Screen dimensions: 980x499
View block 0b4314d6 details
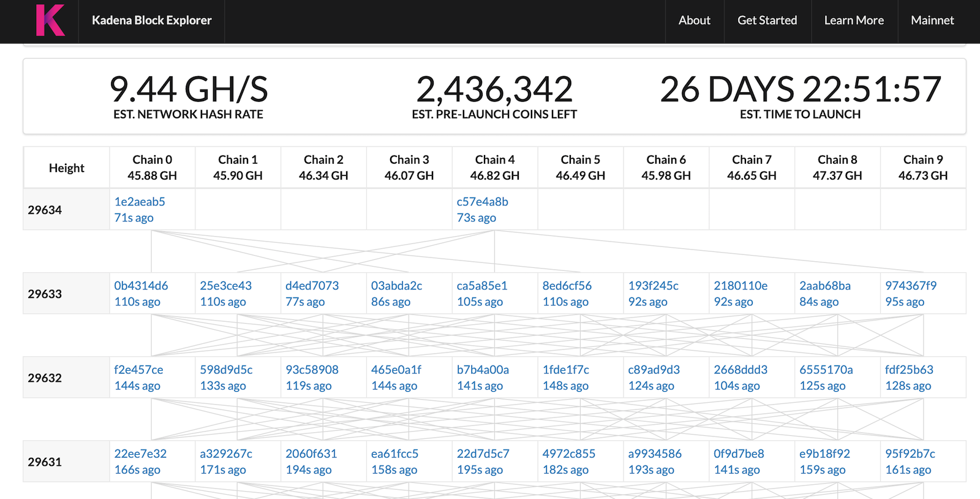(x=141, y=286)
